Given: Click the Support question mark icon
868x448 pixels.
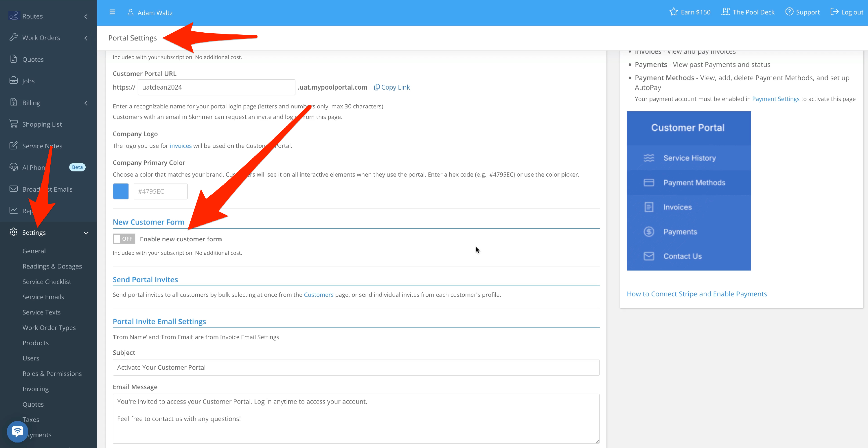Looking at the screenshot, I should pyautogui.click(x=789, y=12).
